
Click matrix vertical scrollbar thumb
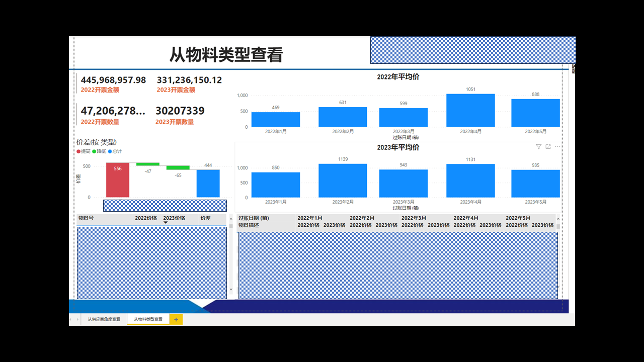point(557,226)
